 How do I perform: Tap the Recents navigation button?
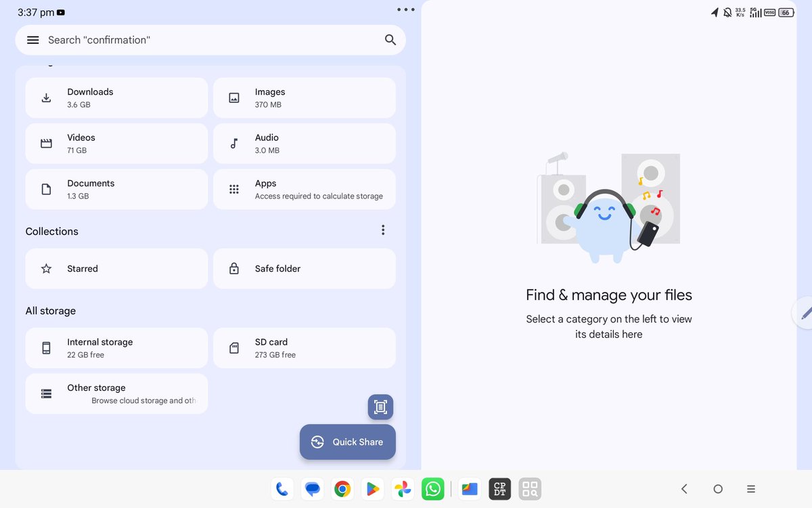pos(751,489)
